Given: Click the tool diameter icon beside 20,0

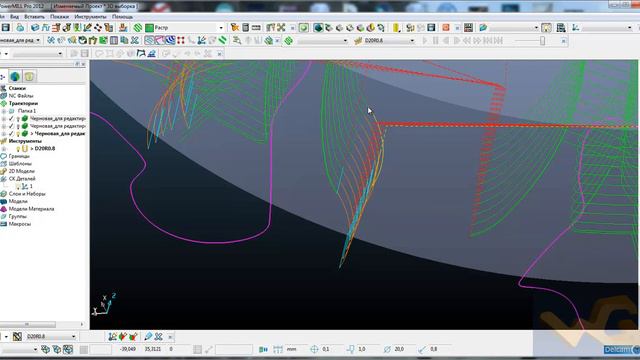Looking at the screenshot, I should 387,349.
